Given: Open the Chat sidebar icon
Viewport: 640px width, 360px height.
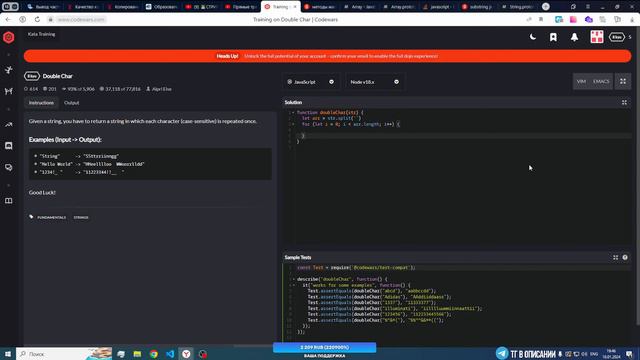Looking at the screenshot, I should 9,146.
